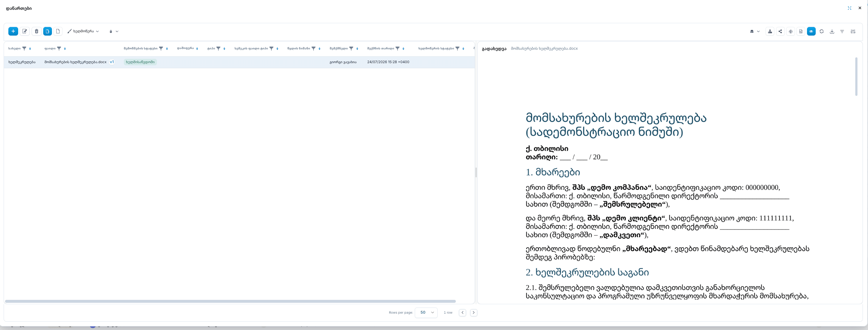This screenshot has height=330, width=868.
Task: Click the horizontal scrollbar under the table
Action: [230, 301]
